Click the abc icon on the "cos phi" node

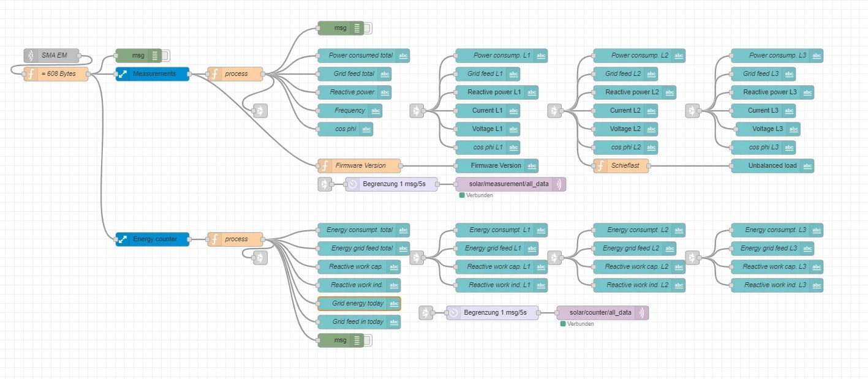pos(366,129)
